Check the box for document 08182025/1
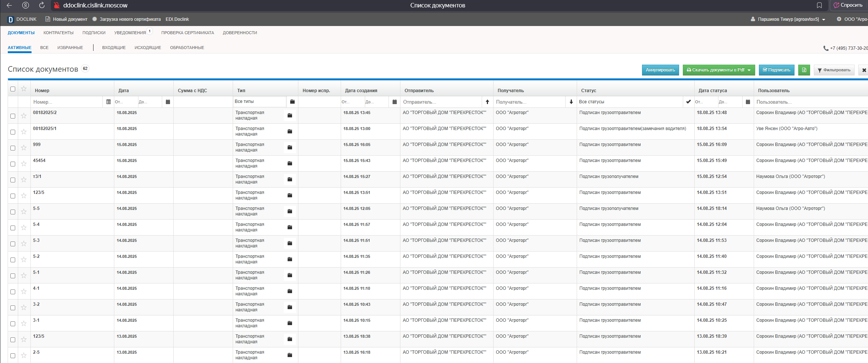Viewport: 868px width, 363px height. [13, 132]
